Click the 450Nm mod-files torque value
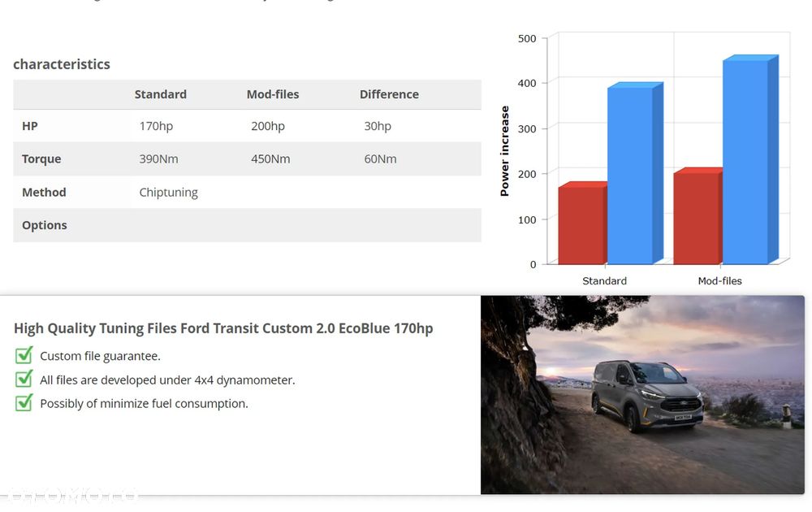Screen dimensions: 812x512 click(270, 159)
